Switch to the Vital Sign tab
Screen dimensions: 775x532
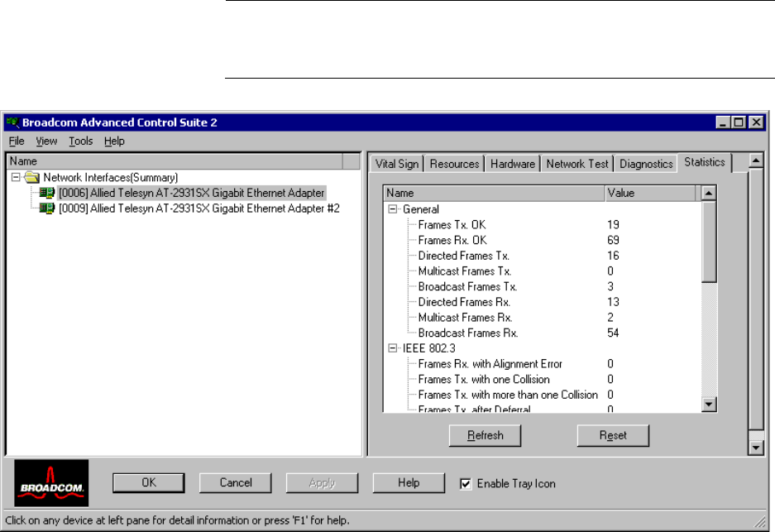[x=396, y=164]
